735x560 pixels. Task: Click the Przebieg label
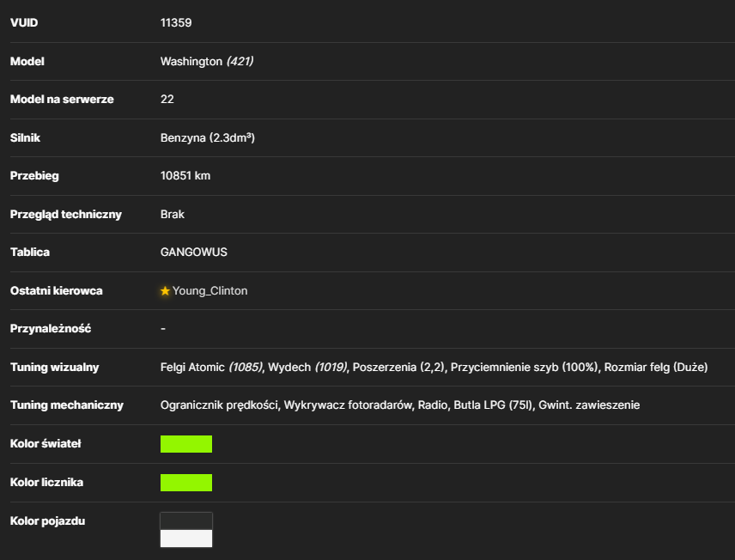(x=34, y=176)
